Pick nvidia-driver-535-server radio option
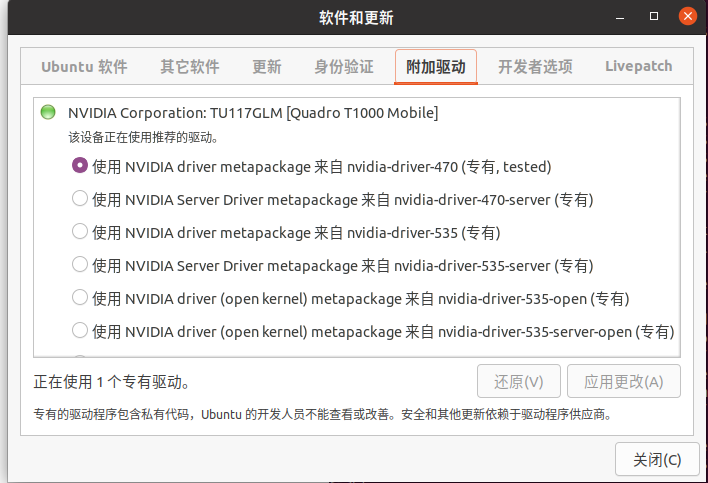The height and width of the screenshot is (483, 708). coord(80,264)
